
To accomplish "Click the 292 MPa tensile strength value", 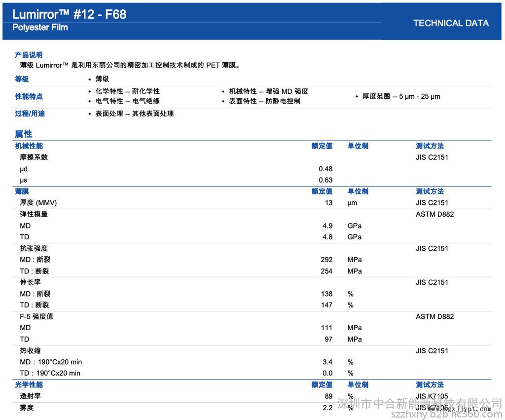I will click(x=326, y=260).
